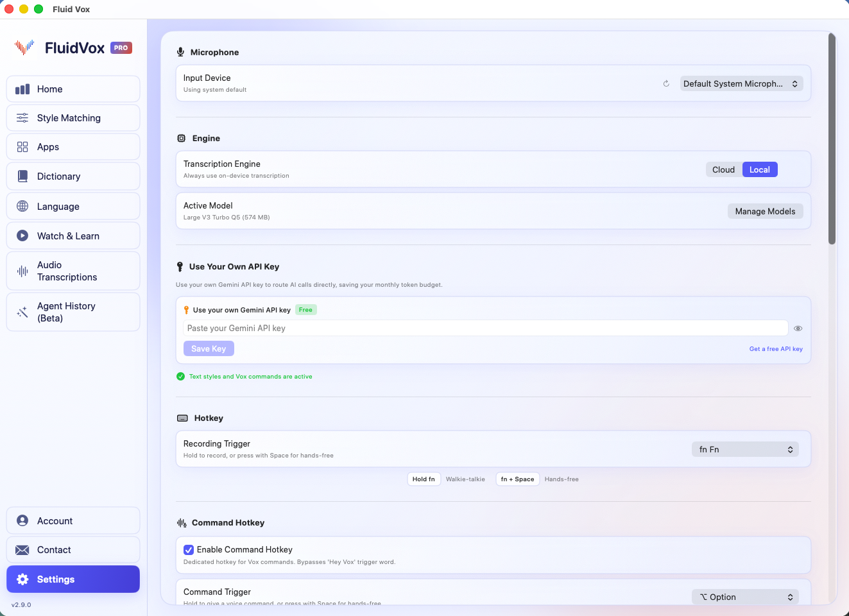Refresh the Input Device list
This screenshot has width=849, height=616.
[666, 83]
